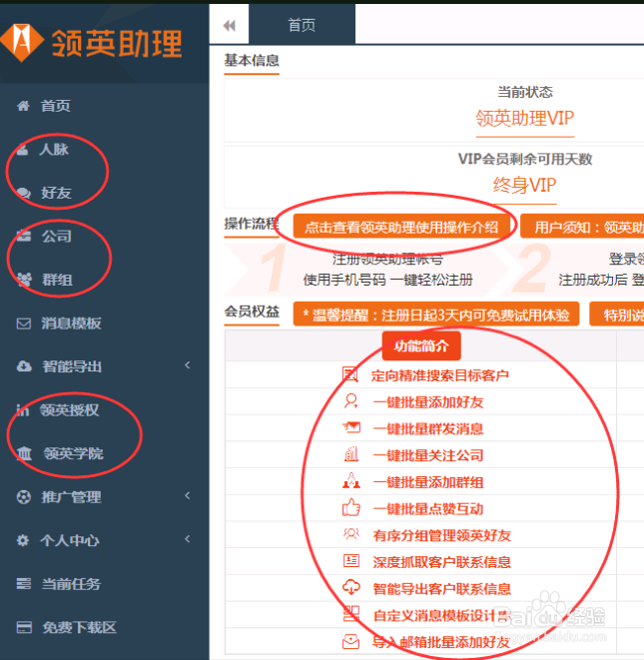Click the 用户须知 orange button
The image size is (644, 660).
582,227
